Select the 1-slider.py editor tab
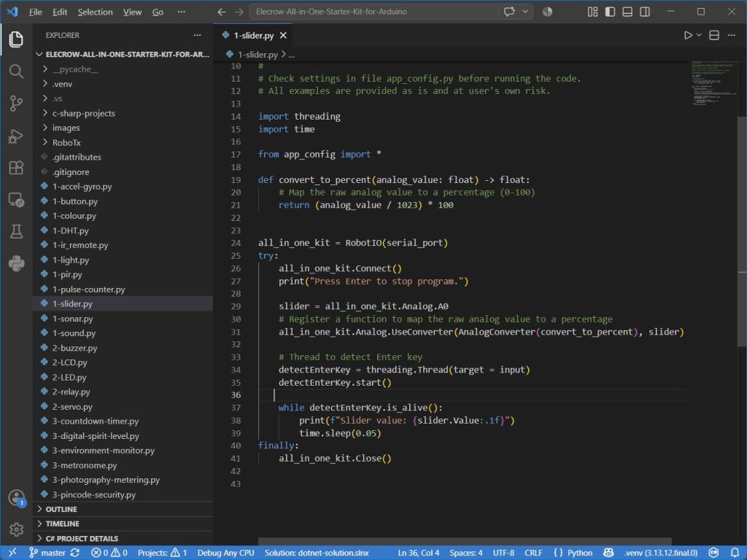The height and width of the screenshot is (560, 747). 253,35
